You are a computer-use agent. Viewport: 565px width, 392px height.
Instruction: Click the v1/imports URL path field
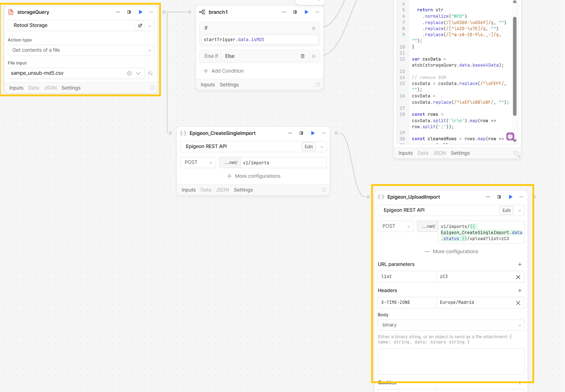coord(283,163)
